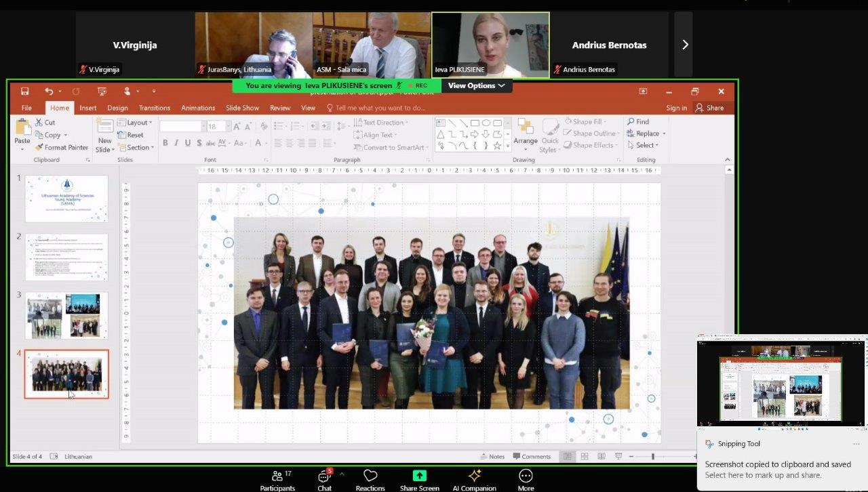Screen dimensions: 868x492
Task: Open the Zoom Chat panel
Action: click(x=325, y=480)
